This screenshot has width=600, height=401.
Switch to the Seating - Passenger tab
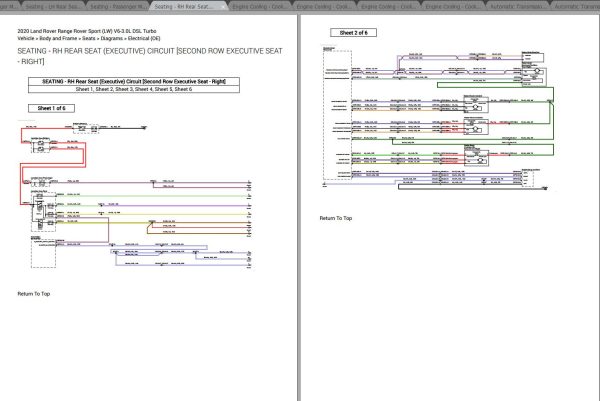(x=118, y=7)
